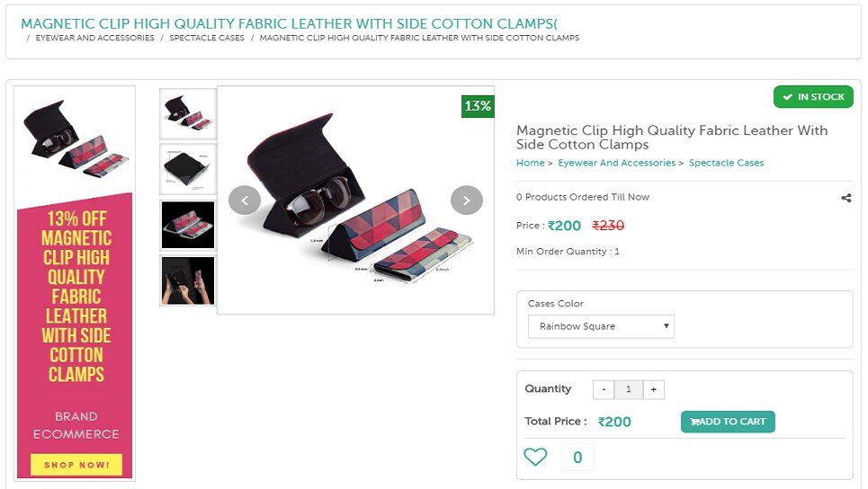
Task: Go to Eyewear And Accessories category link
Action: click(616, 163)
